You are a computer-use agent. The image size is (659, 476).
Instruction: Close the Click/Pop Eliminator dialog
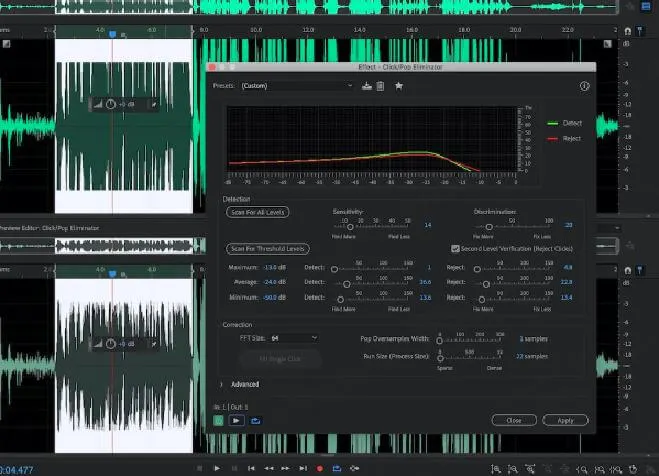coord(514,421)
